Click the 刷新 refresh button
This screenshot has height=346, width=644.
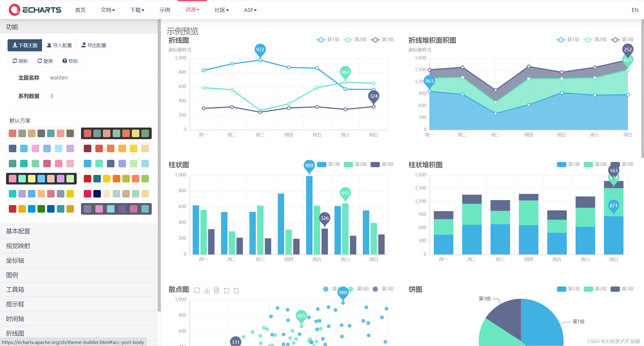(x=20, y=61)
